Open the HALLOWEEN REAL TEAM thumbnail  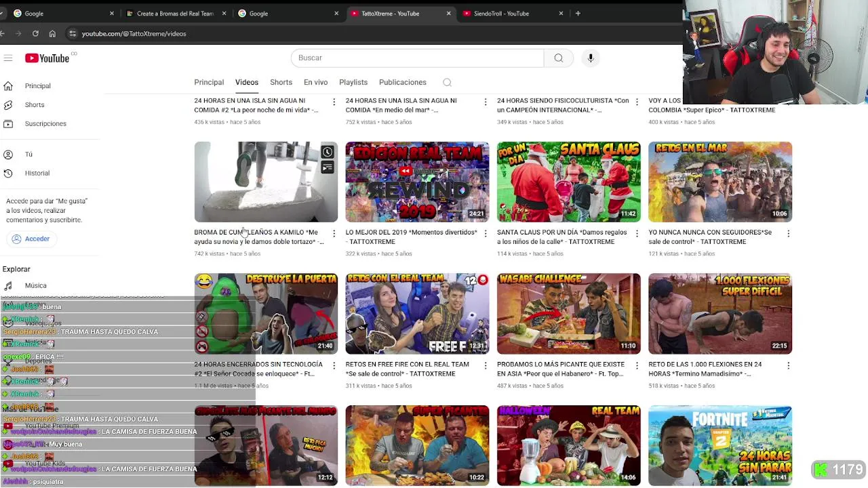click(568, 445)
